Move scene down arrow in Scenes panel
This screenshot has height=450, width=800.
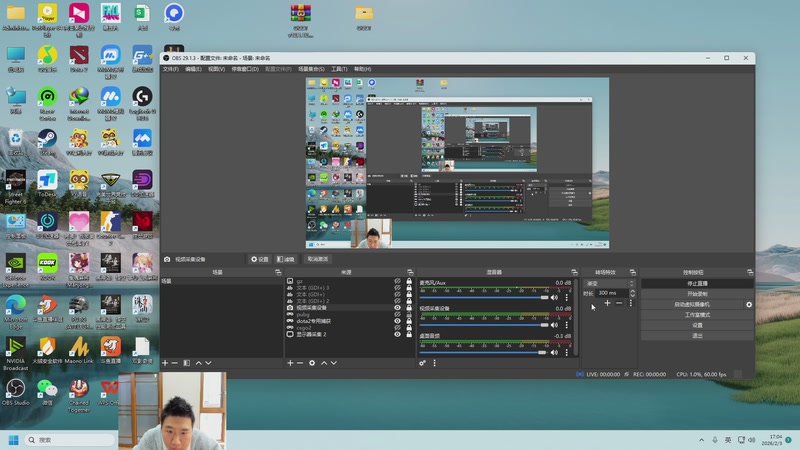(208, 363)
